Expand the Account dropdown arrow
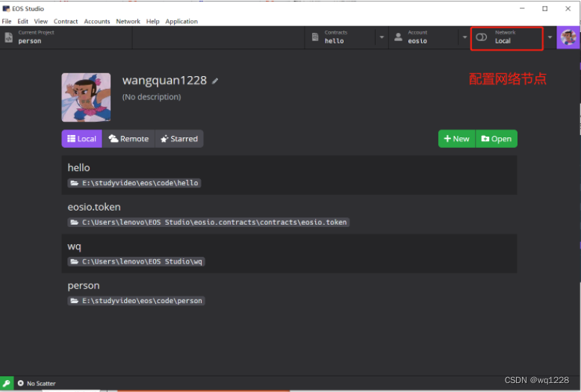The image size is (581, 392). click(465, 37)
